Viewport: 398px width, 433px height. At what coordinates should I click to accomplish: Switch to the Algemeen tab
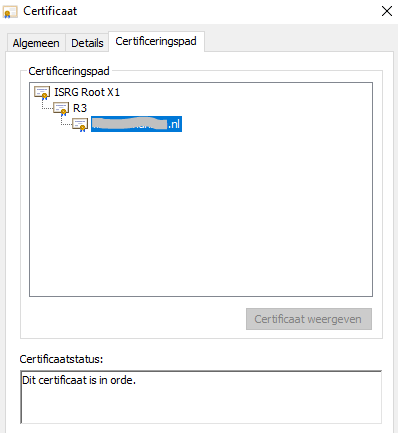(x=36, y=43)
